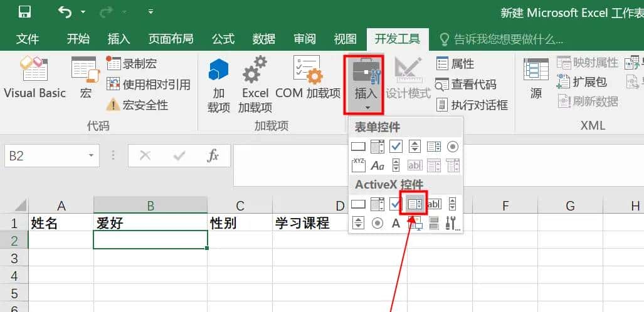
Task: Choose the form control Button icon under 表单控件
Action: pos(359,146)
